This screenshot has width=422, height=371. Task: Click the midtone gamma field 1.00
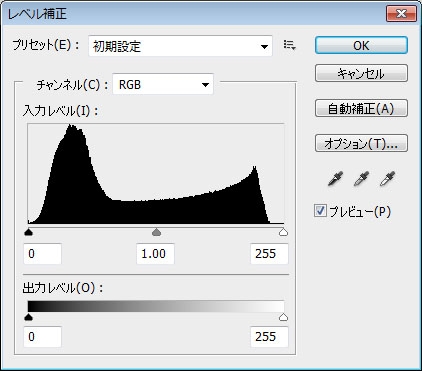(x=155, y=254)
